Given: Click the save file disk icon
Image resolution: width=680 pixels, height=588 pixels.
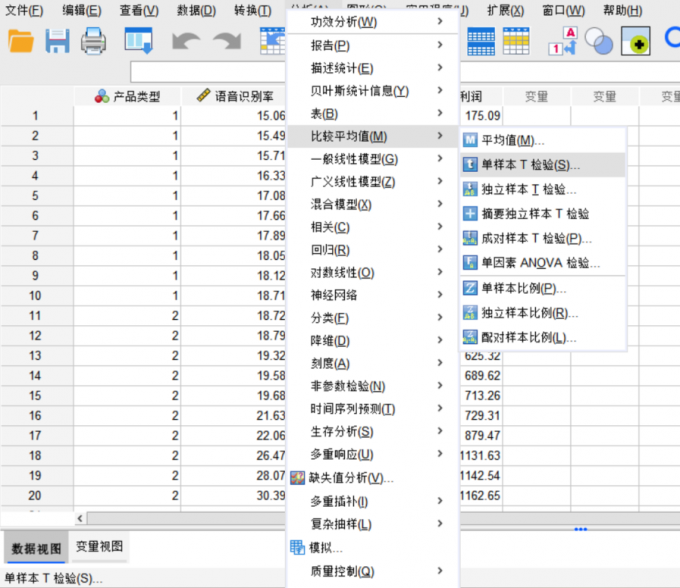Looking at the screenshot, I should 57,41.
